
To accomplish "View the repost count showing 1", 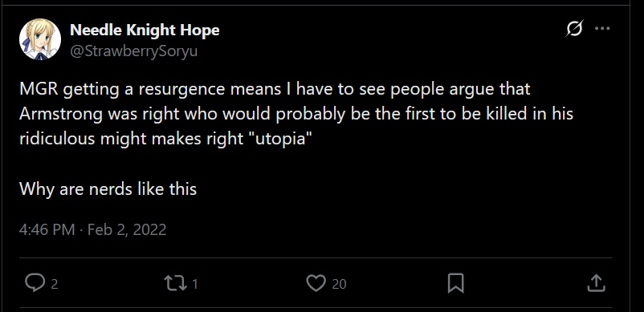I will coord(195,284).
